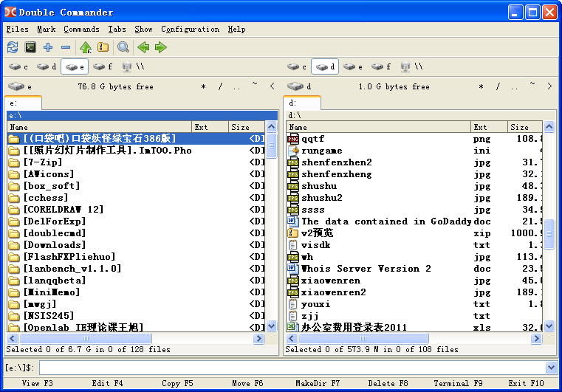Open the terminal toolbar icon

(30, 47)
